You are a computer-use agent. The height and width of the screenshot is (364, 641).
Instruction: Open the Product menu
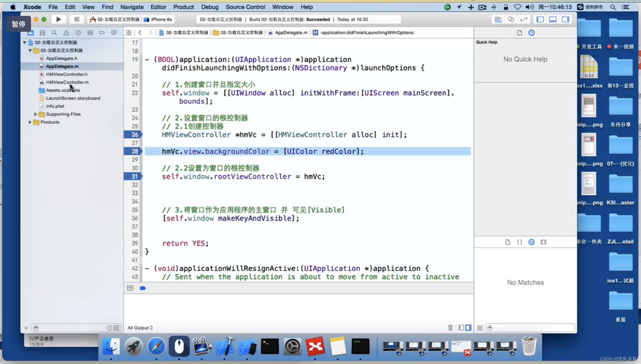[x=183, y=7]
